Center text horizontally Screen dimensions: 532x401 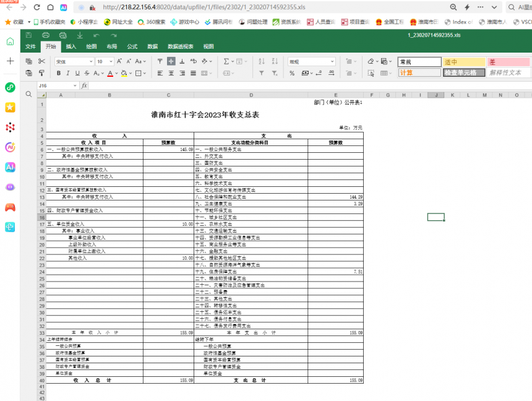pos(171,73)
